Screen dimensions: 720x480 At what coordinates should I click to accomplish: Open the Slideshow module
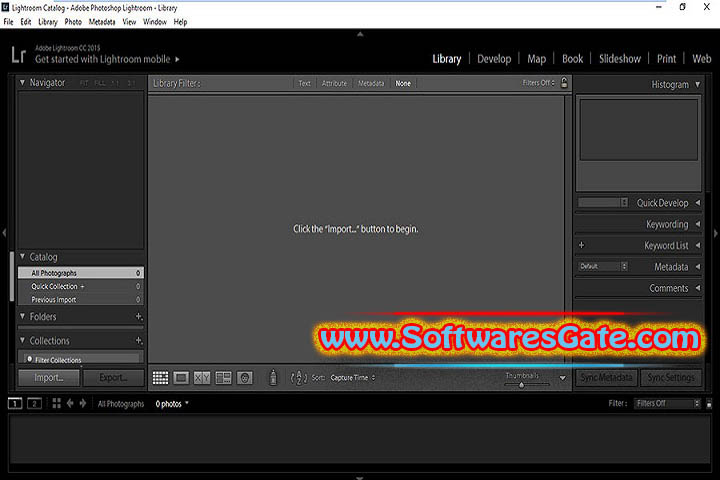coord(620,59)
